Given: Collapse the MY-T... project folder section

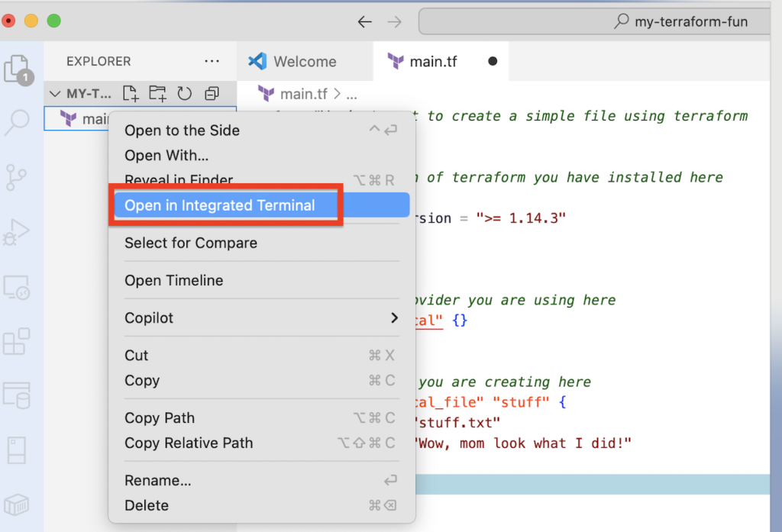Looking at the screenshot, I should [x=55, y=94].
